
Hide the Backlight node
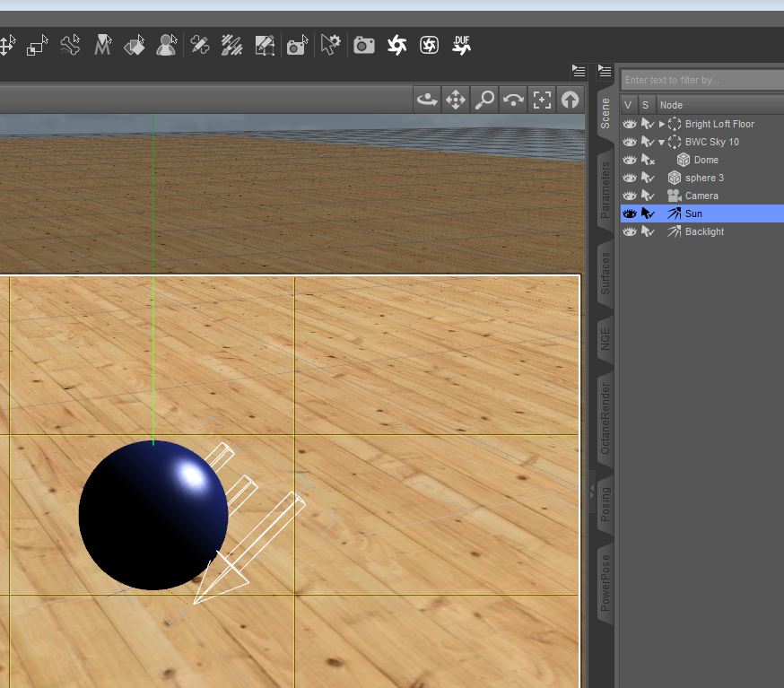630,231
